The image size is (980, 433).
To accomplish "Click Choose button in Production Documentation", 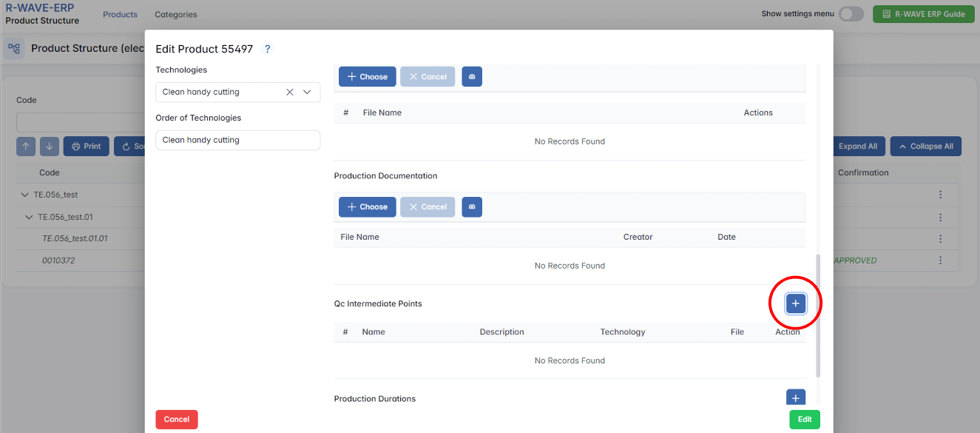I will 368,207.
